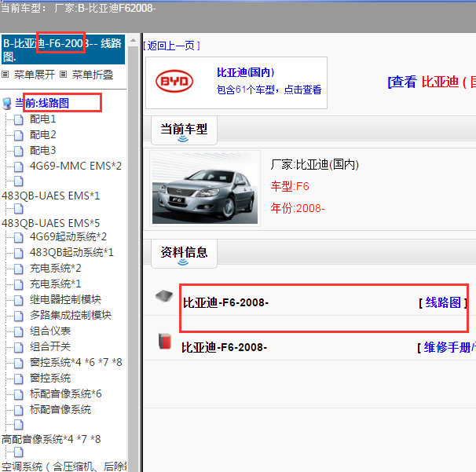
Task: Open 4G69-MMC EMS*2 tree entry
Action: click(x=75, y=166)
